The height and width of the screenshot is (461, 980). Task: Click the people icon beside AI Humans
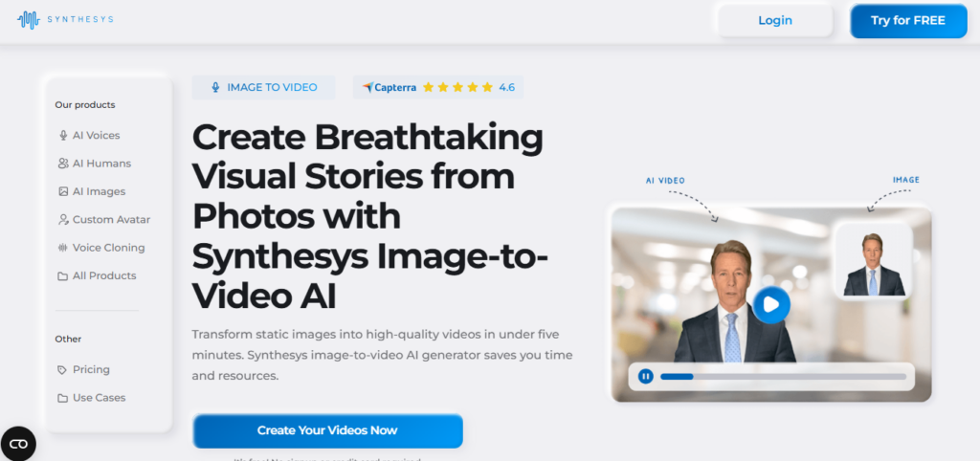pos(63,164)
